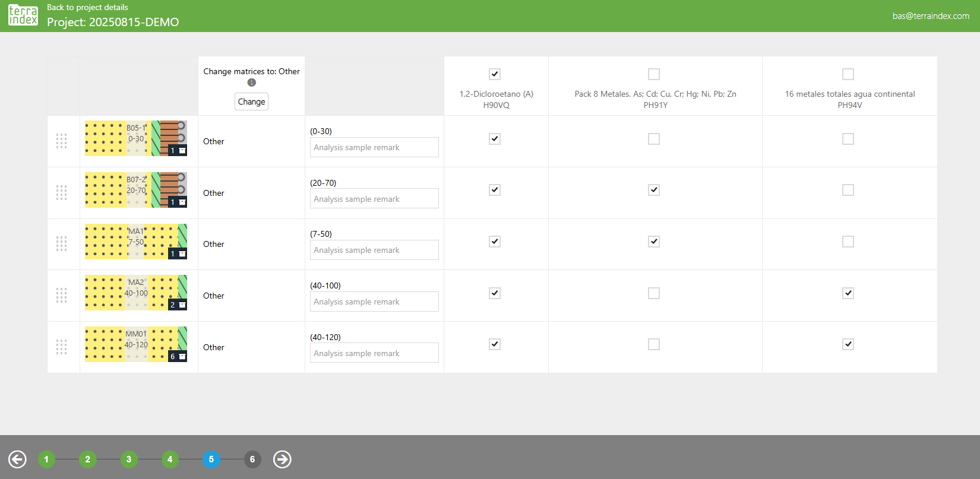980x479 pixels.
Task: Grab the drag handle for sample B05-1
Action: 61,141
